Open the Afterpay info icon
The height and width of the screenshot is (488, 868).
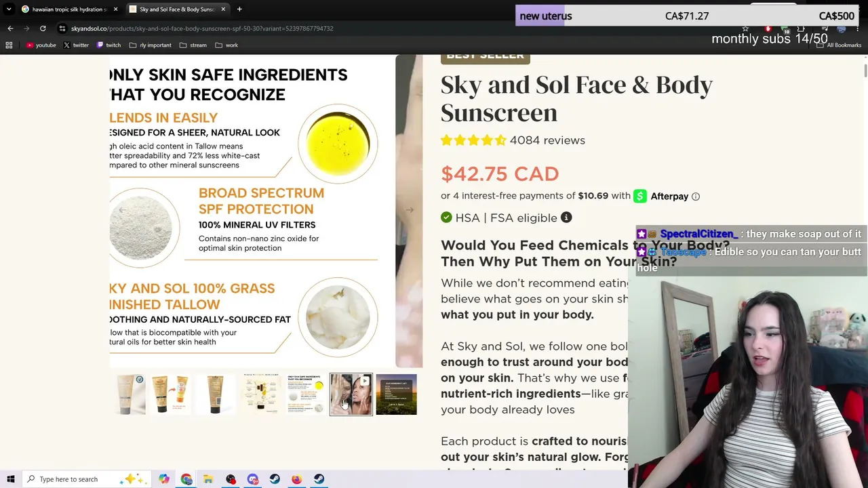[696, 197]
